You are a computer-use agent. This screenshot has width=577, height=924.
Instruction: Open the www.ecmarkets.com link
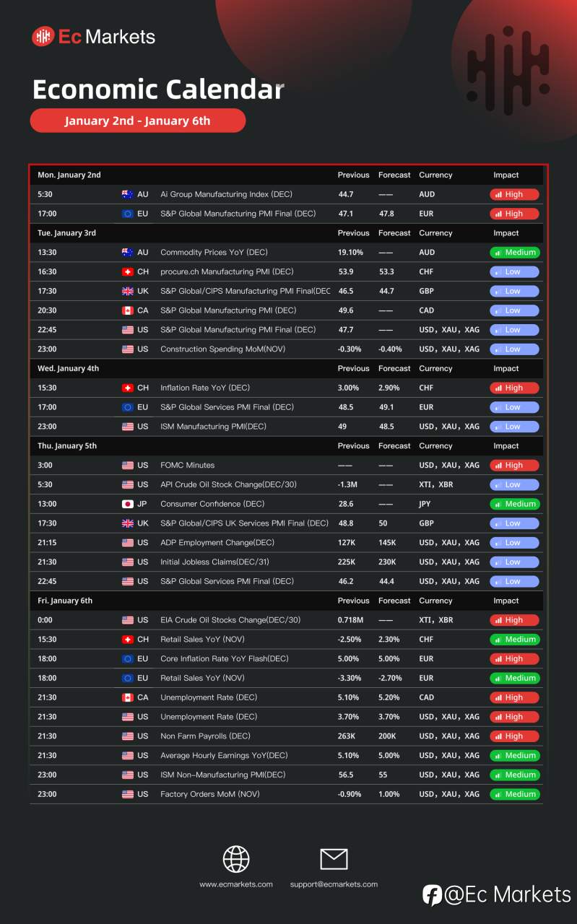pyautogui.click(x=236, y=884)
